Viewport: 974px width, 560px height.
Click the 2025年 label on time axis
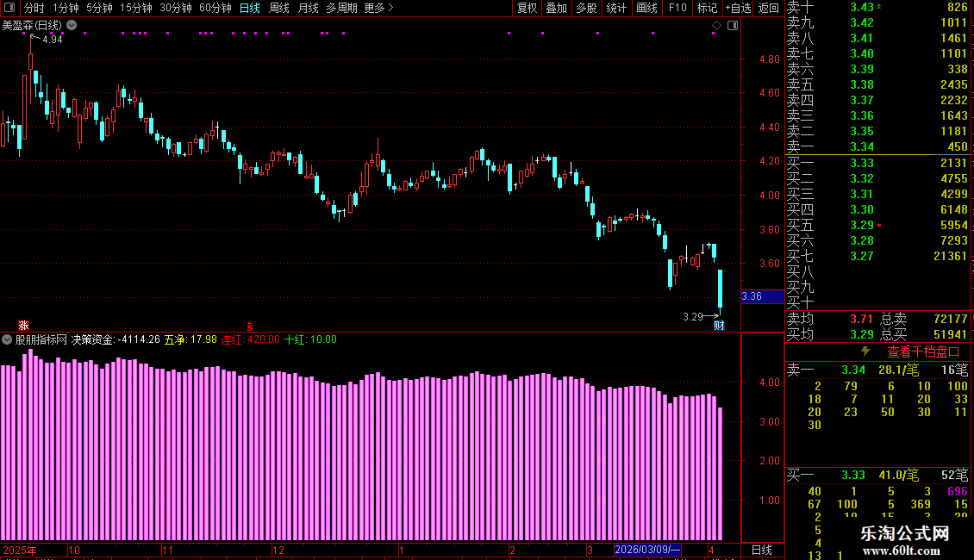point(19,550)
